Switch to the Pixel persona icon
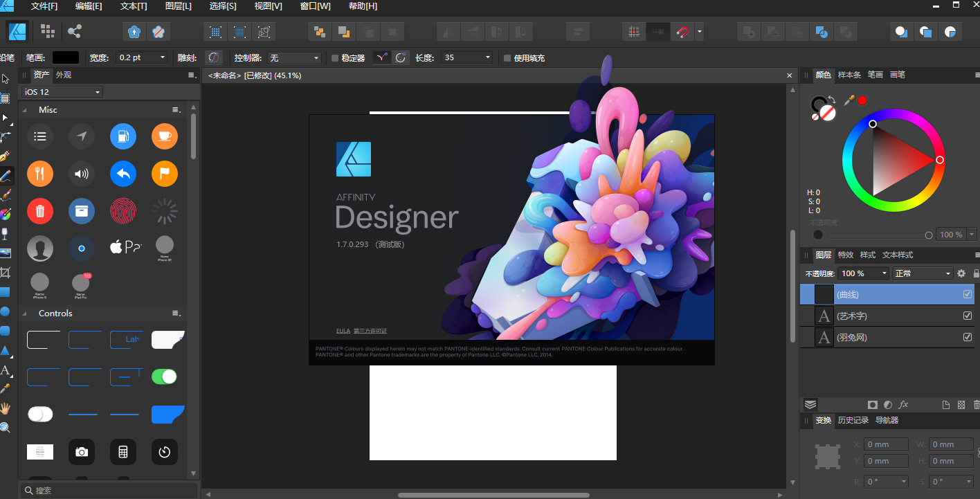980x499 pixels. (x=47, y=31)
